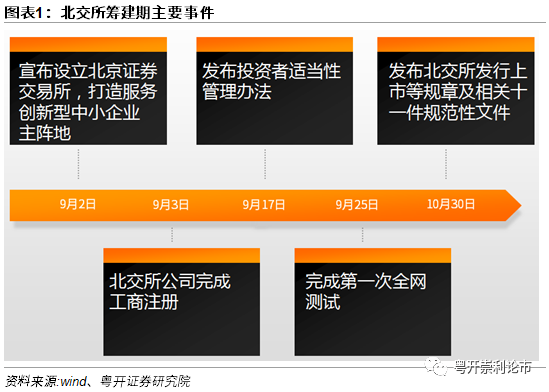Open the 发布投资者适当性管理办法 event box
Viewport: 549px width, 392px height.
(x=274, y=91)
